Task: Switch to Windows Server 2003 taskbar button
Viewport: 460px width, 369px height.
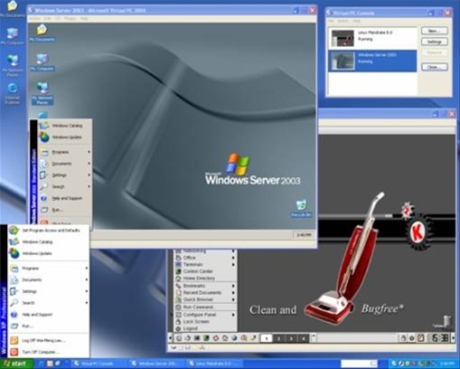Action: click(x=157, y=363)
